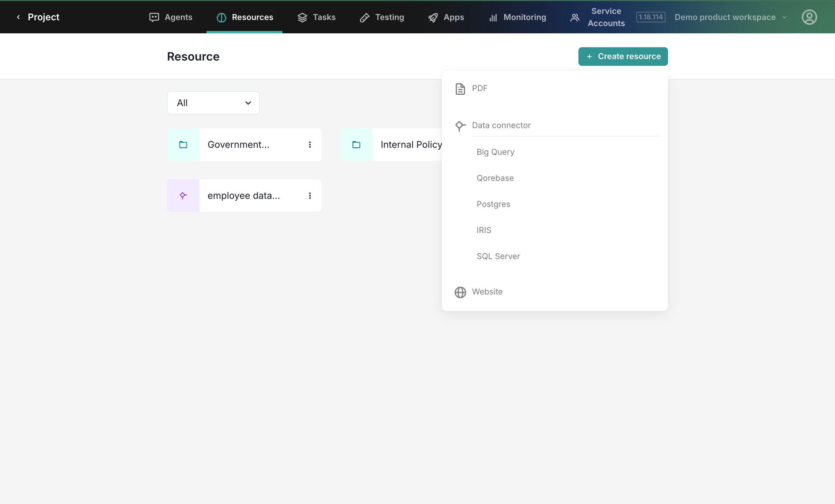The image size is (835, 504).
Task: Go to the Monitoring tab
Action: (x=517, y=17)
